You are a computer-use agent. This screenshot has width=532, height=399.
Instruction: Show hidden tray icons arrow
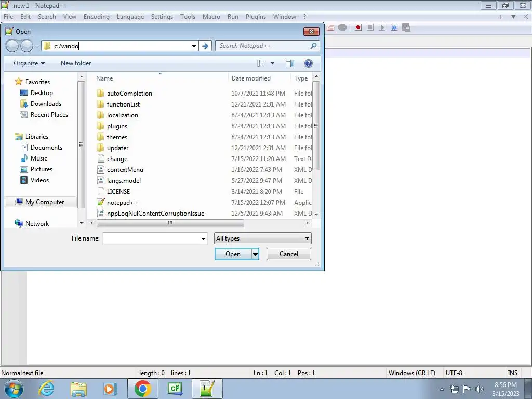tap(442, 390)
